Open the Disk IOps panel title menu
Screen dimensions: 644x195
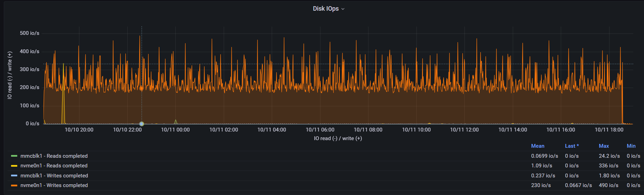coord(326,9)
